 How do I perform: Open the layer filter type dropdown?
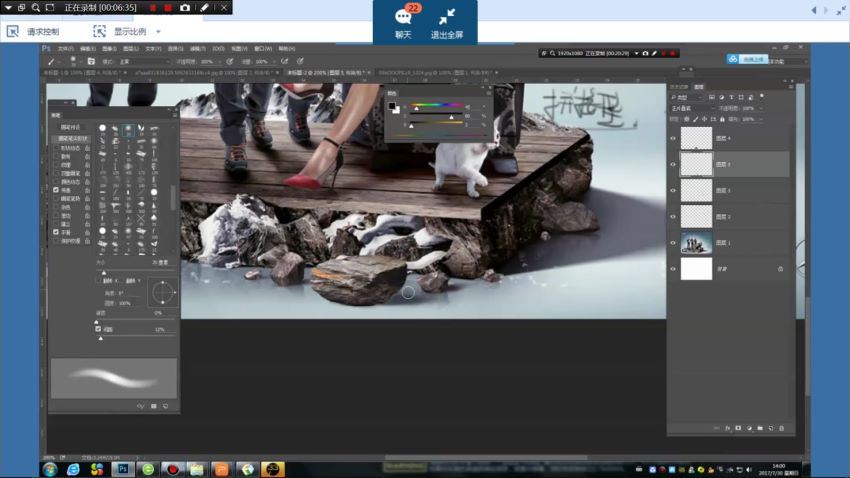pos(686,98)
